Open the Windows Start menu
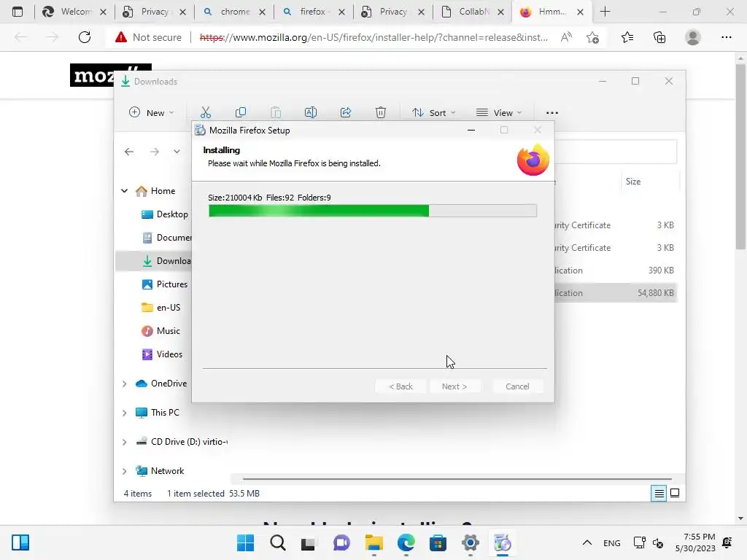 coord(245,542)
